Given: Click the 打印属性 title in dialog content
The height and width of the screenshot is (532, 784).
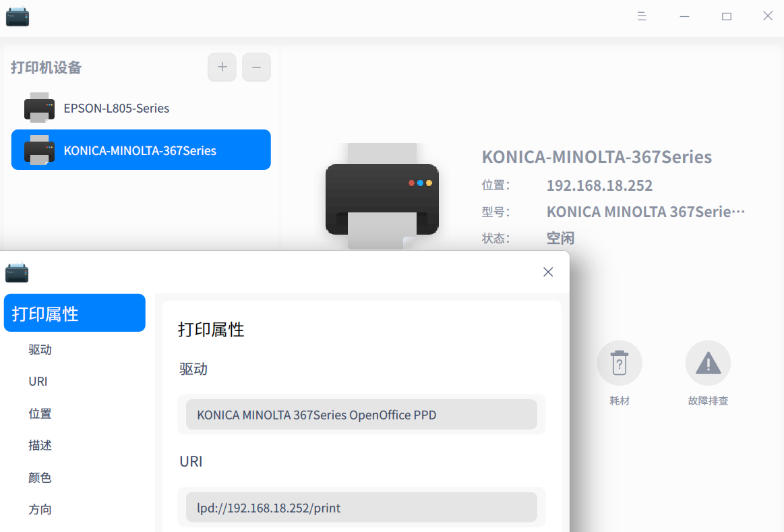Looking at the screenshot, I should [211, 330].
